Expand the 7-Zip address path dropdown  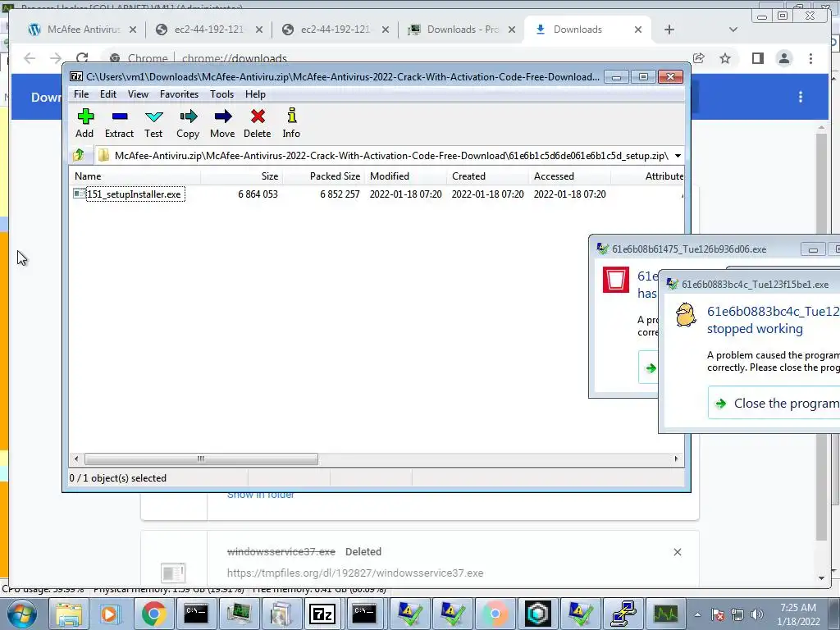click(678, 156)
